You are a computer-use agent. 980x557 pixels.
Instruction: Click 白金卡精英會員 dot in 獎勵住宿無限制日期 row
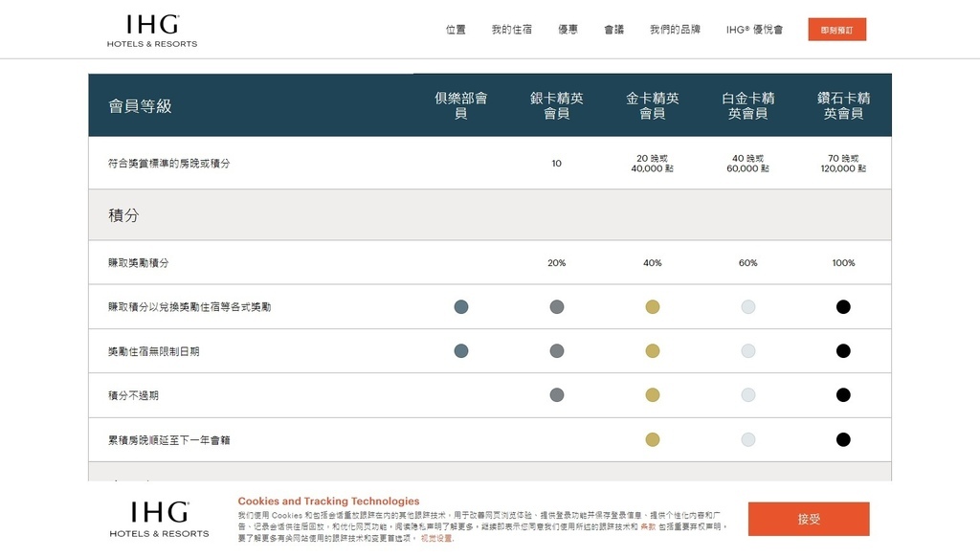coord(748,350)
